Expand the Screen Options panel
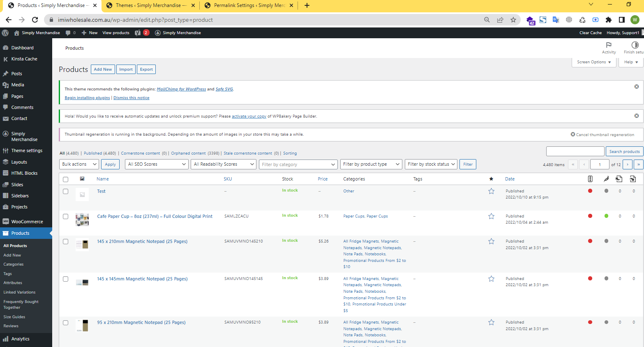This screenshot has height=347, width=644. [x=593, y=62]
